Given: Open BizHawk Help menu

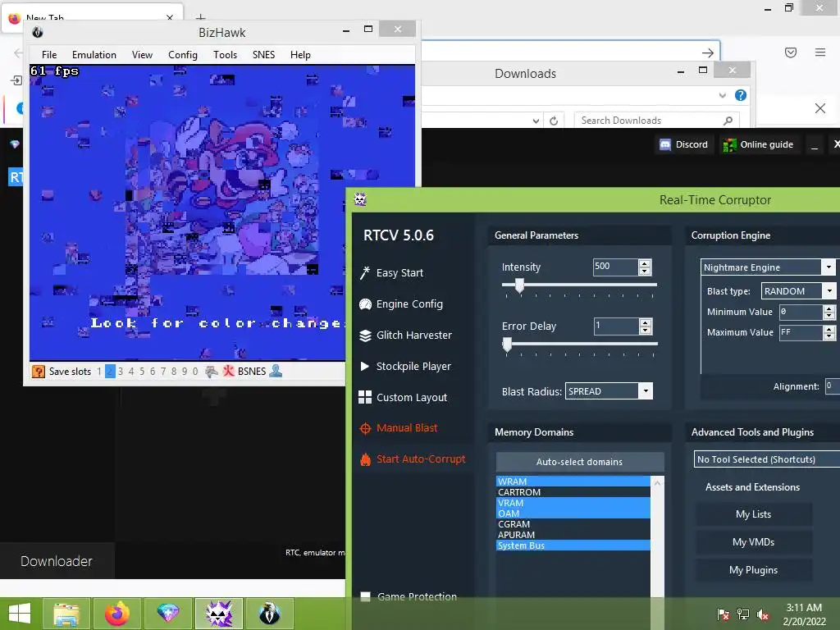Looking at the screenshot, I should click(x=300, y=55).
